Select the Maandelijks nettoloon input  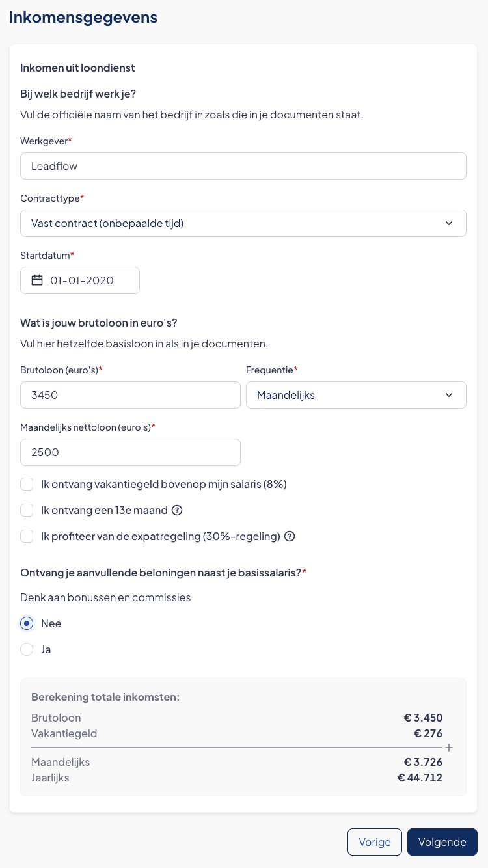tap(130, 452)
